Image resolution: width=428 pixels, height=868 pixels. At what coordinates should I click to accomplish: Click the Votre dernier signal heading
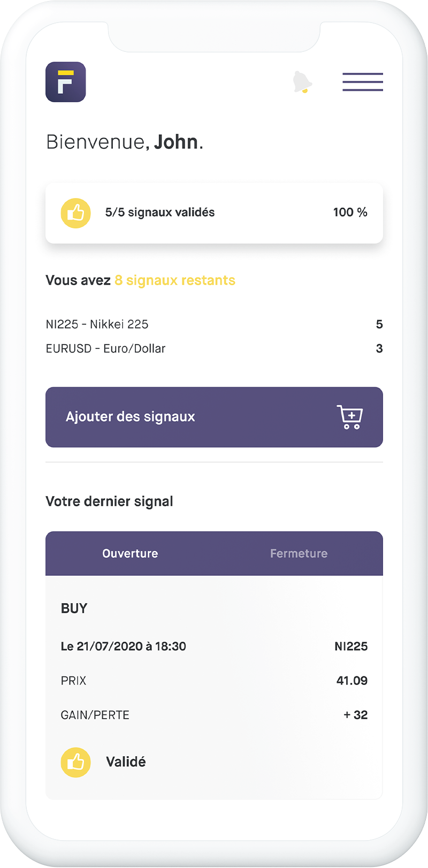(x=110, y=501)
